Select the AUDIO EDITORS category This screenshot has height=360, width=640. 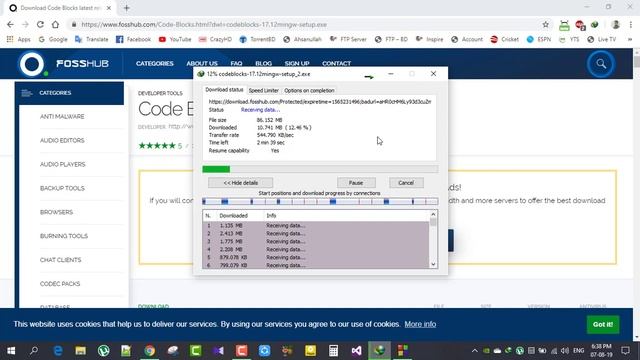click(x=62, y=140)
